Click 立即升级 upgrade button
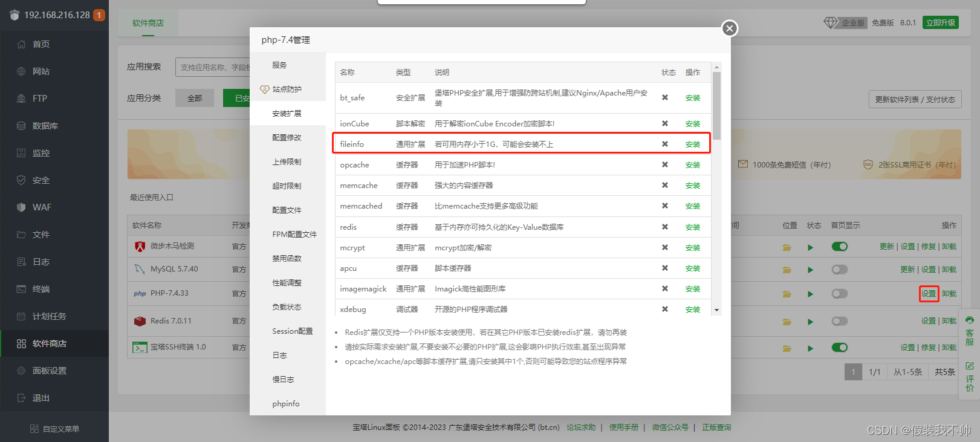Image resolution: width=980 pixels, height=442 pixels. pos(941,23)
